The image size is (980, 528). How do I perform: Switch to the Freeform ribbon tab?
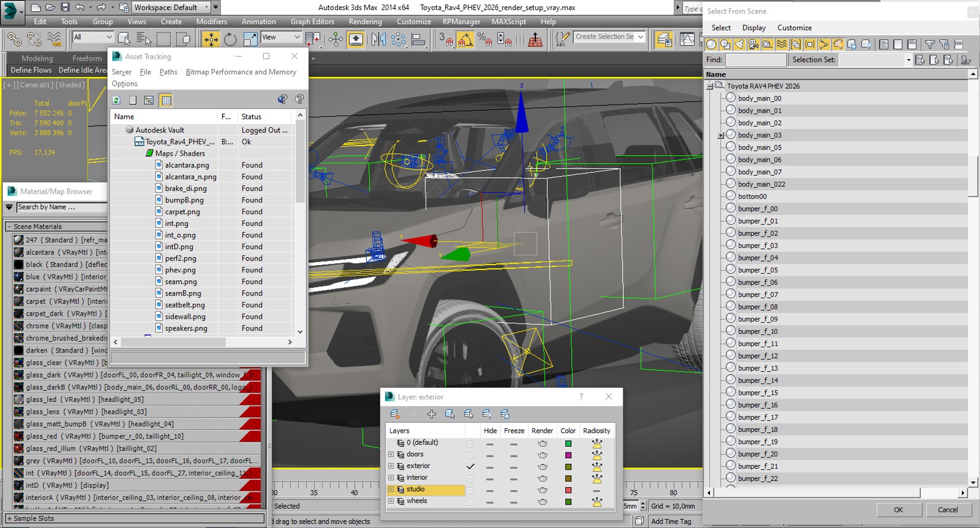click(87, 58)
